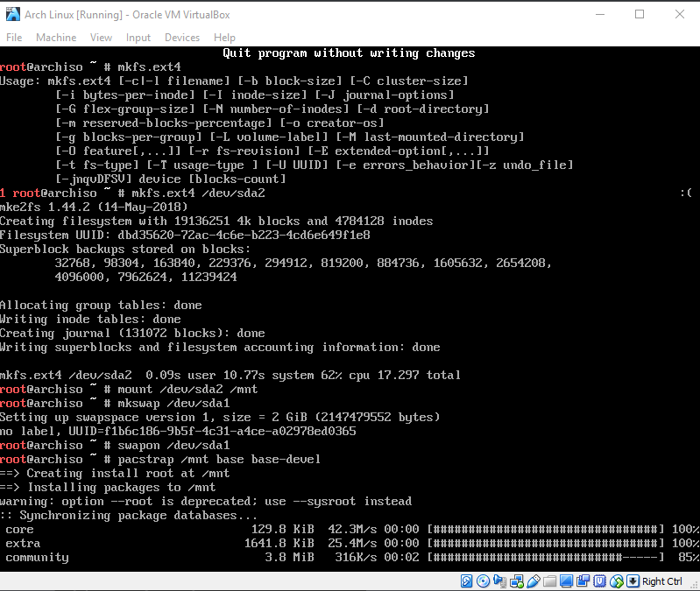Click the 'mkswap /dev/sda1' command

(x=173, y=404)
